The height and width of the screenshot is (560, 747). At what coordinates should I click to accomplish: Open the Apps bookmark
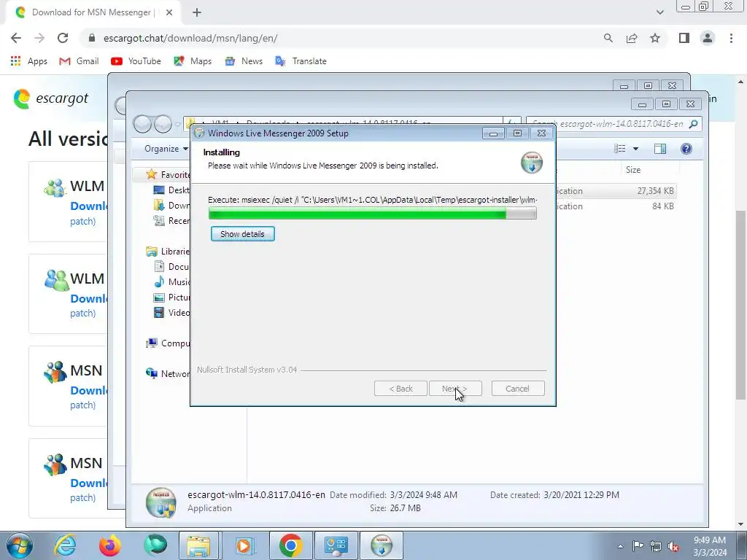[28, 61]
